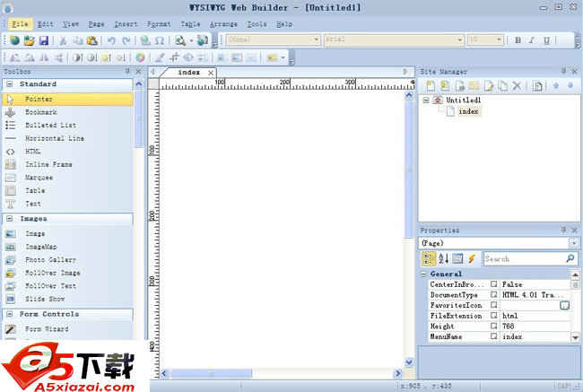Open the Format menu
Screen dimensions: 583x392
pyautogui.click(x=159, y=24)
